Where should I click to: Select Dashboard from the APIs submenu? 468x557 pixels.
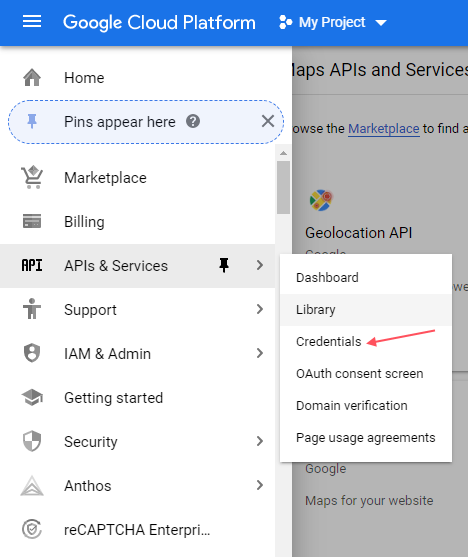click(366, 278)
